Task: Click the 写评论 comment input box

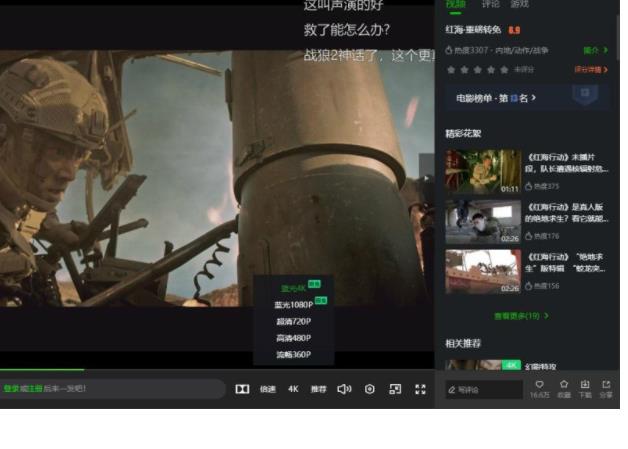Action: click(x=484, y=389)
